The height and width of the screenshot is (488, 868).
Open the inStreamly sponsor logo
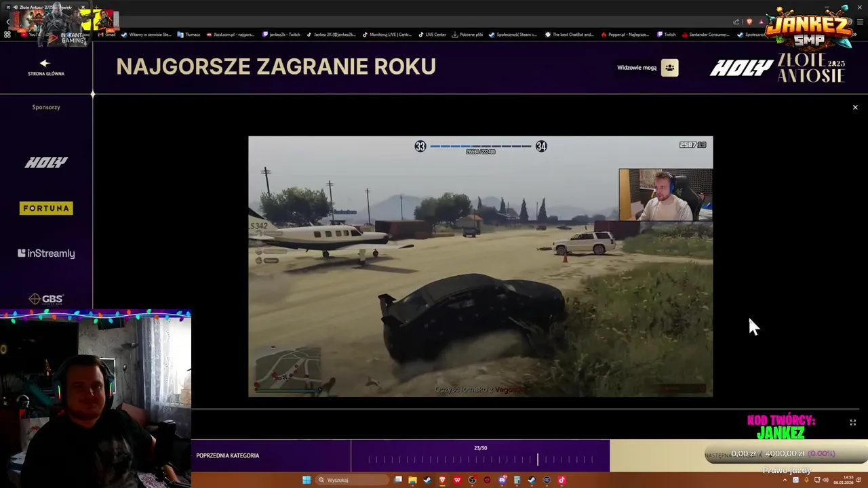(46, 253)
